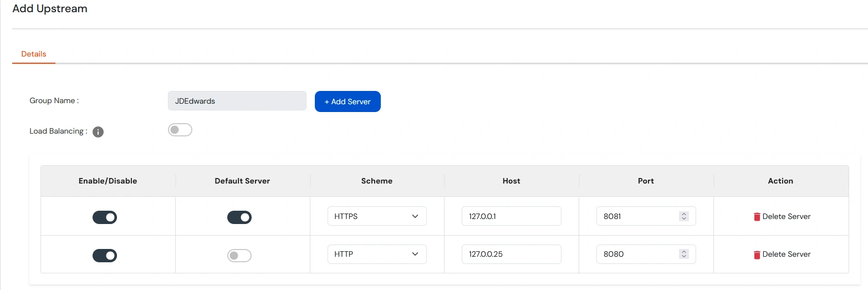Click the Port field showing 8080
868x290 pixels.
click(x=646, y=254)
